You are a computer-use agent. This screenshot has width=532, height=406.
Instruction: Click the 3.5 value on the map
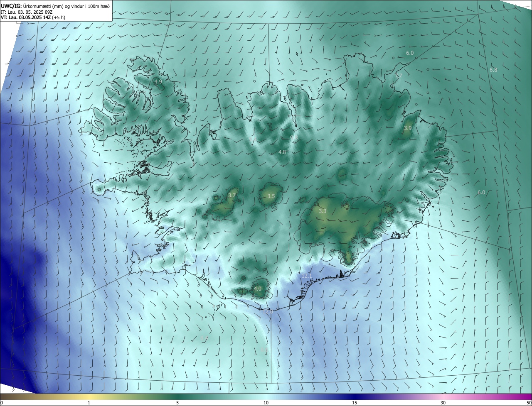click(271, 196)
